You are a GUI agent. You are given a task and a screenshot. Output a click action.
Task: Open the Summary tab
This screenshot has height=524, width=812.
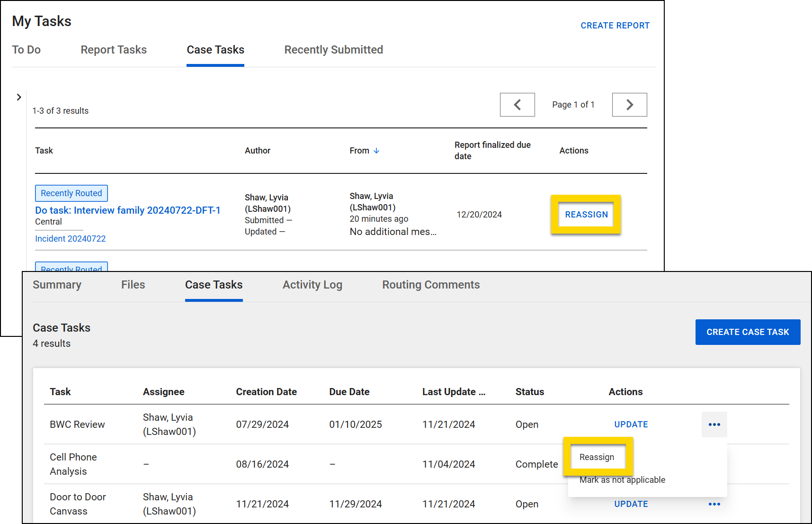pos(57,285)
